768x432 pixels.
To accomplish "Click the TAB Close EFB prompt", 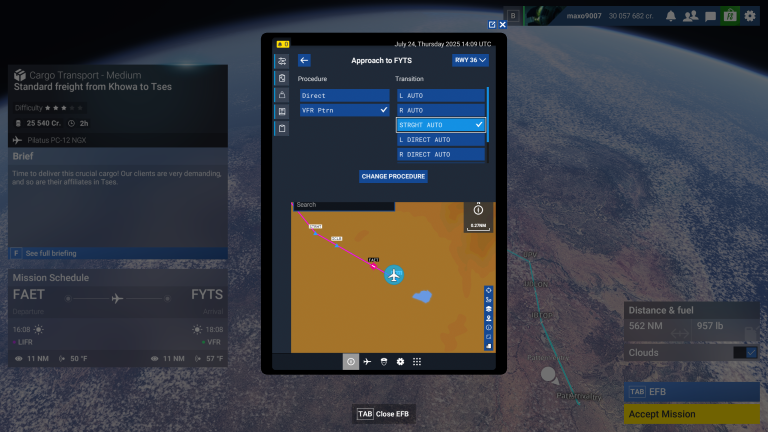I will (383, 414).
